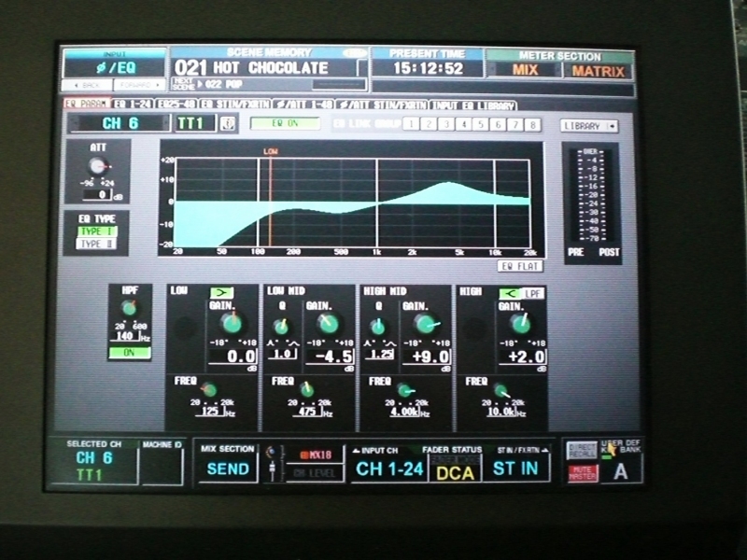Toggle the HIGH band shelving icon
The width and height of the screenshot is (747, 560).
[510, 293]
